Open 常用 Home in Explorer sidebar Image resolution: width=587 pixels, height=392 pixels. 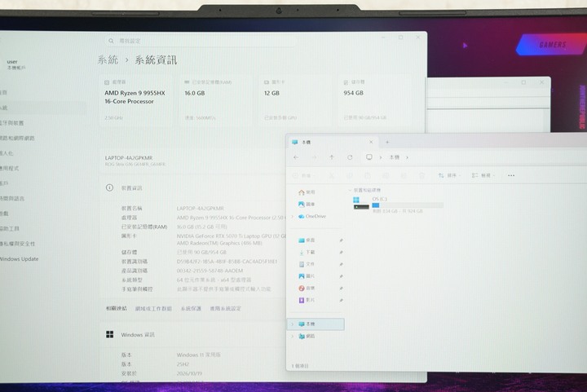[307, 192]
